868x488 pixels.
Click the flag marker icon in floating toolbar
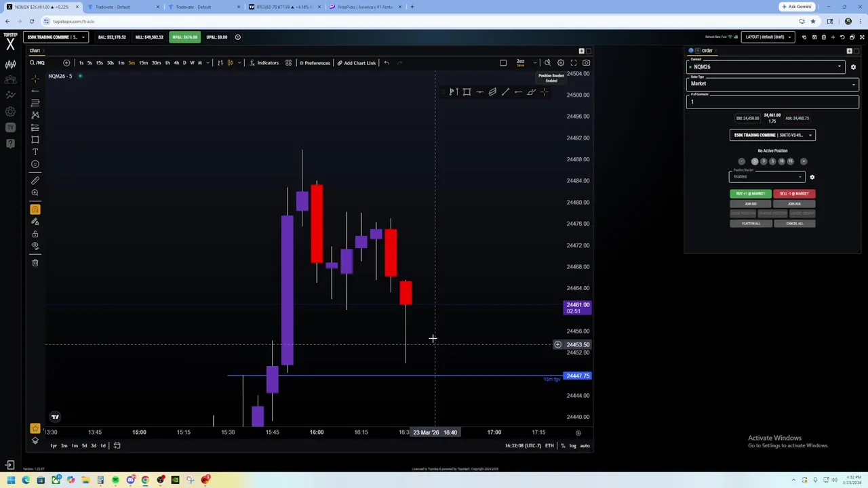point(453,92)
